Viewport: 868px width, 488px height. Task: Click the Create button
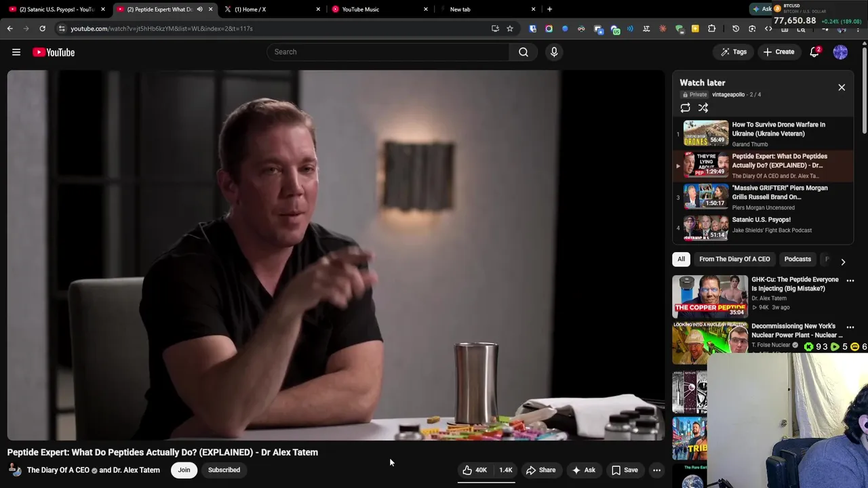click(x=778, y=52)
